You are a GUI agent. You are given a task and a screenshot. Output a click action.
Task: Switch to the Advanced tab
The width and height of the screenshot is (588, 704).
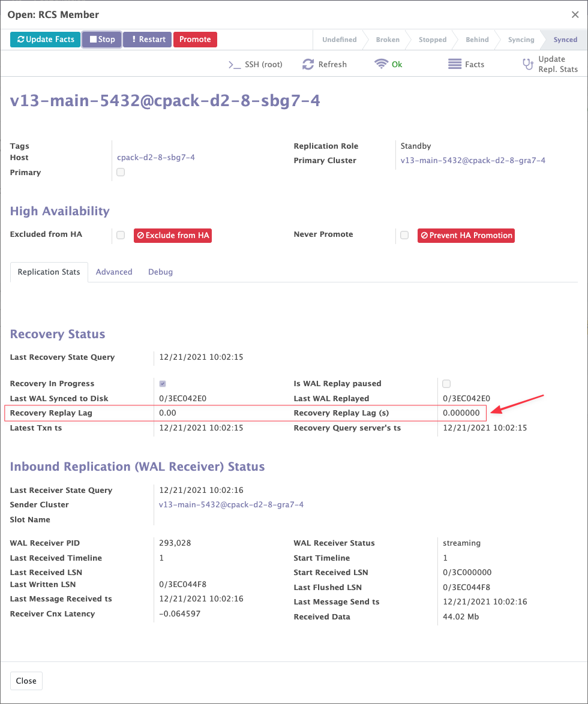pos(114,272)
